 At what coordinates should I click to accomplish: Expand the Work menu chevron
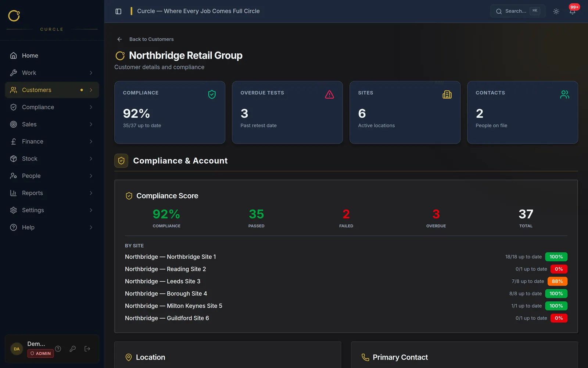(91, 73)
